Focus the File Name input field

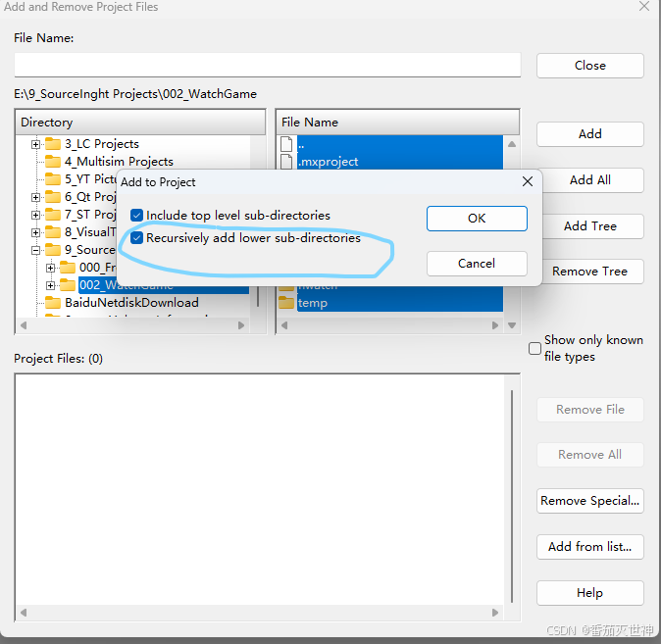pos(268,65)
